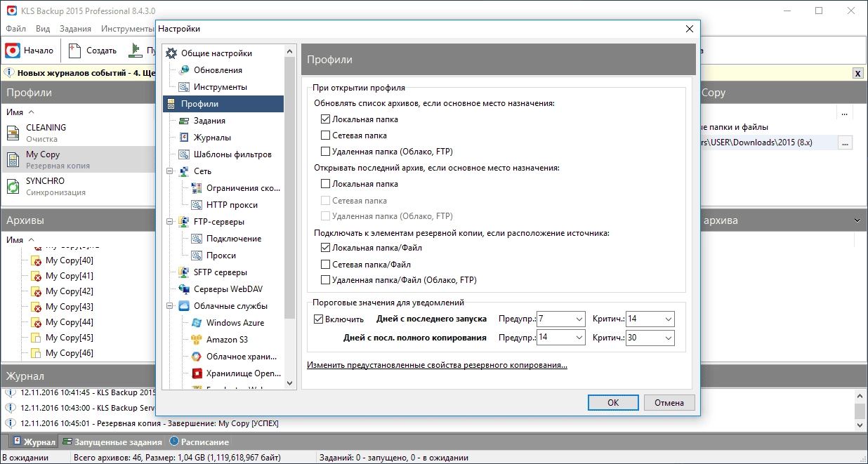Open Предупр. dropdown for Дней с последнего запуска
This screenshot has height=464, width=868.
point(579,319)
